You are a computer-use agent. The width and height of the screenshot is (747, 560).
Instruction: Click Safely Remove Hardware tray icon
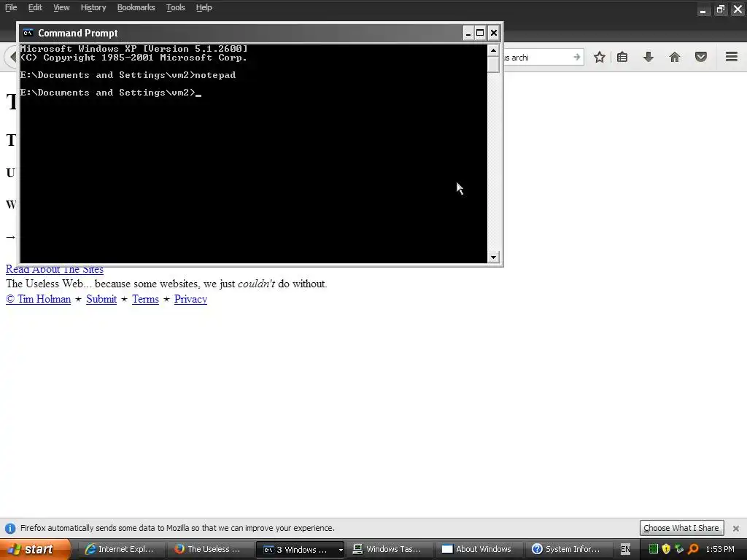(x=679, y=549)
